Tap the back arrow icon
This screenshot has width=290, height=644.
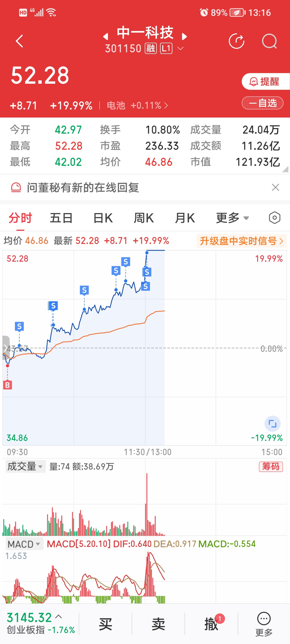(x=19, y=41)
